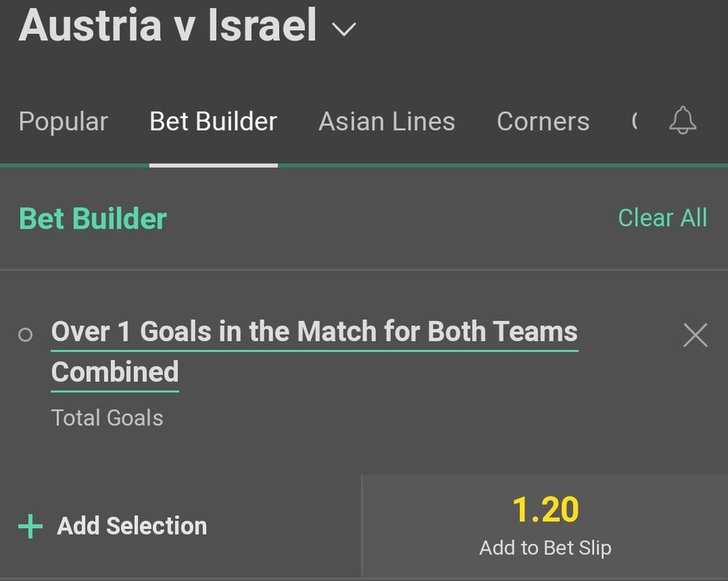The height and width of the screenshot is (581, 728).
Task: Click the green plus icon
Action: coord(30,526)
